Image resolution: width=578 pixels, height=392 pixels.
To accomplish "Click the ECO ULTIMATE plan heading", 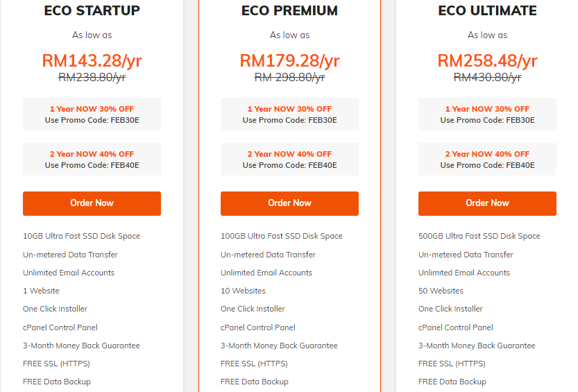I will 487,10.
